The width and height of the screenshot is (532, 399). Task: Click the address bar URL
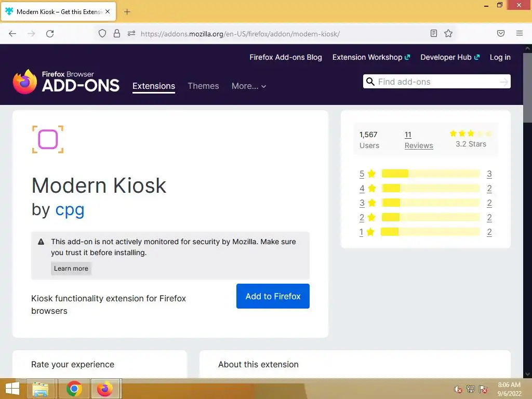click(x=240, y=34)
